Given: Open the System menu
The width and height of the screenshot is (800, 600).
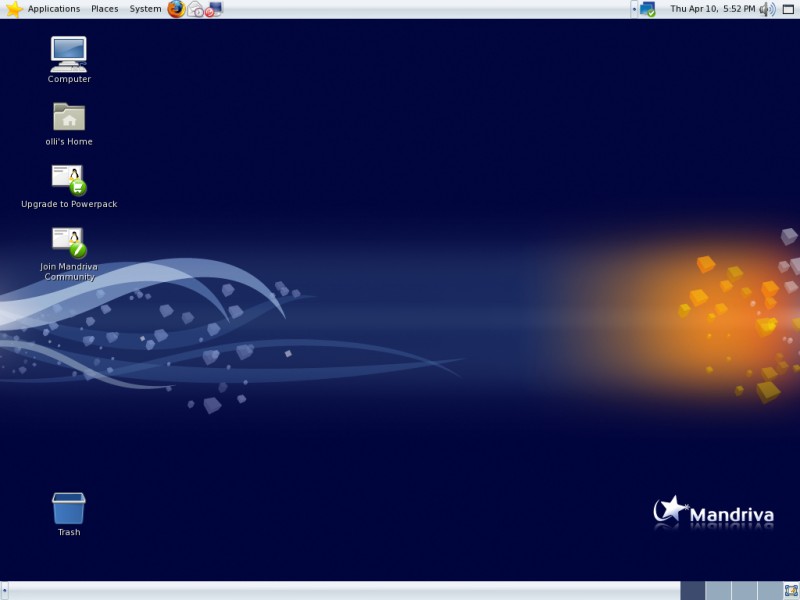Looking at the screenshot, I should pos(145,9).
